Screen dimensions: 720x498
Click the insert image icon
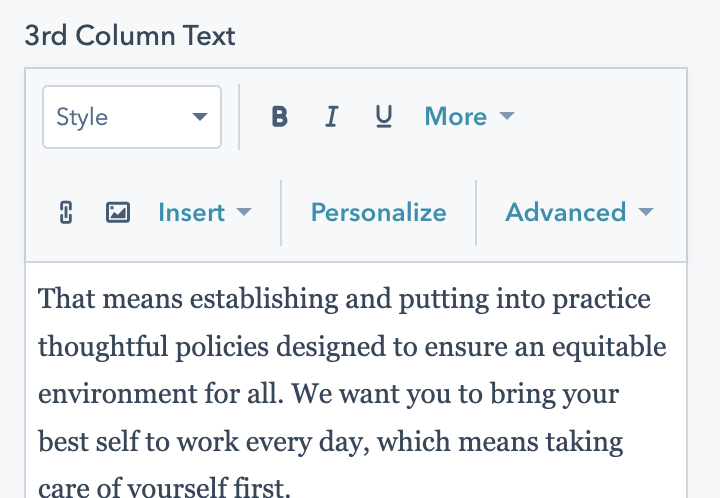coord(118,212)
